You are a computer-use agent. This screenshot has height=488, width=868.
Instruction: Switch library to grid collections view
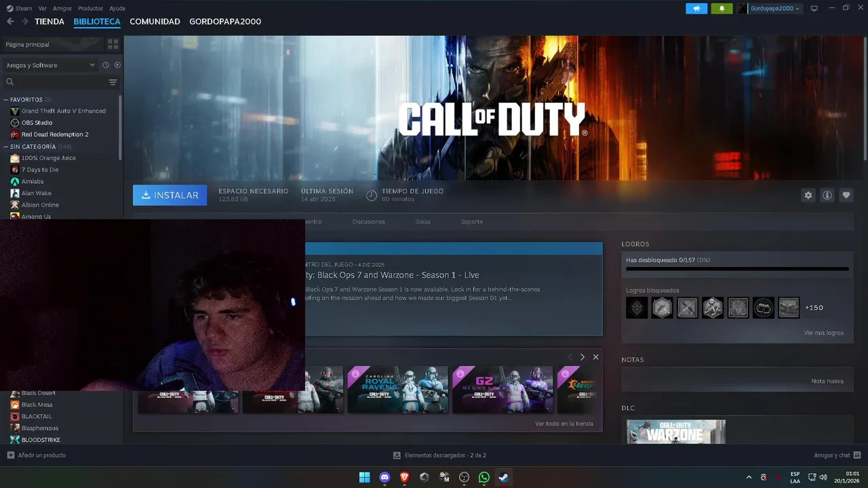coord(113,44)
